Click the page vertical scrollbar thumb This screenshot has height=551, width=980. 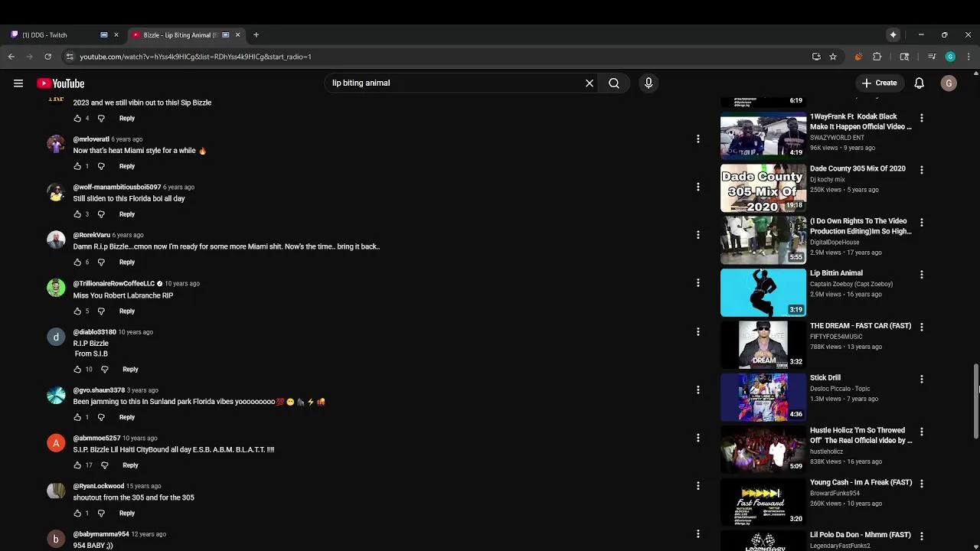click(x=975, y=402)
